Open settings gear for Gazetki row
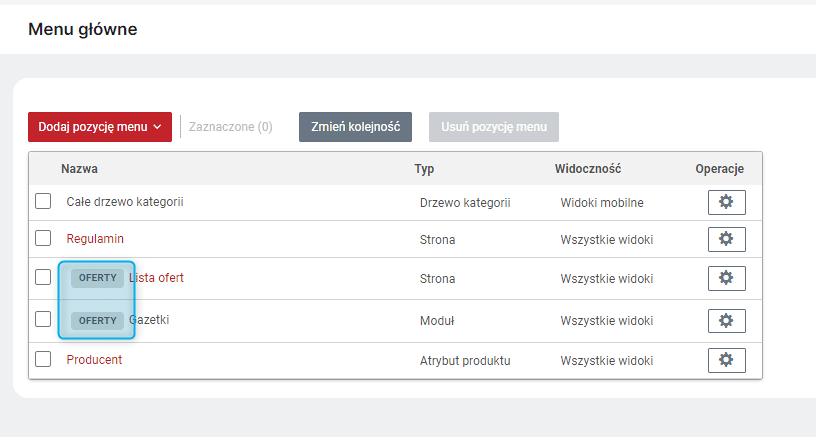The image size is (816, 437). coord(726,320)
